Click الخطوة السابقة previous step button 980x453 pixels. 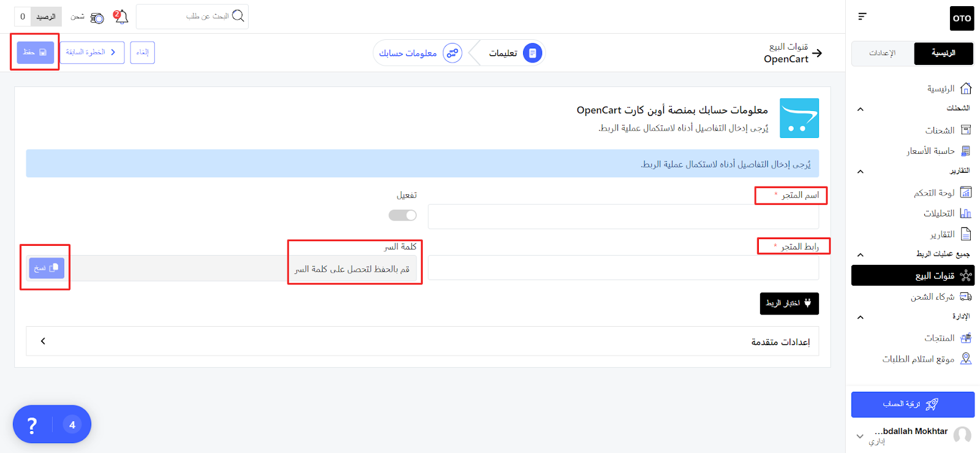(x=92, y=52)
